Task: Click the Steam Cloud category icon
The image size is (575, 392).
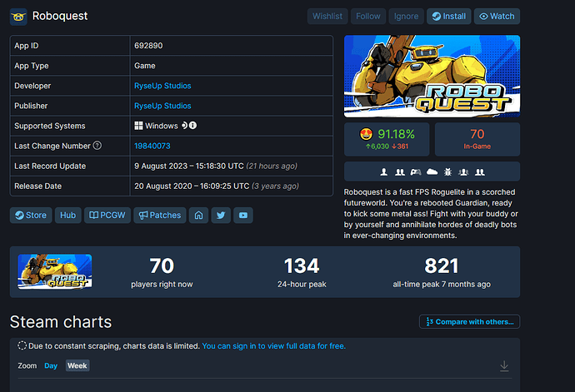Action: click(432, 171)
